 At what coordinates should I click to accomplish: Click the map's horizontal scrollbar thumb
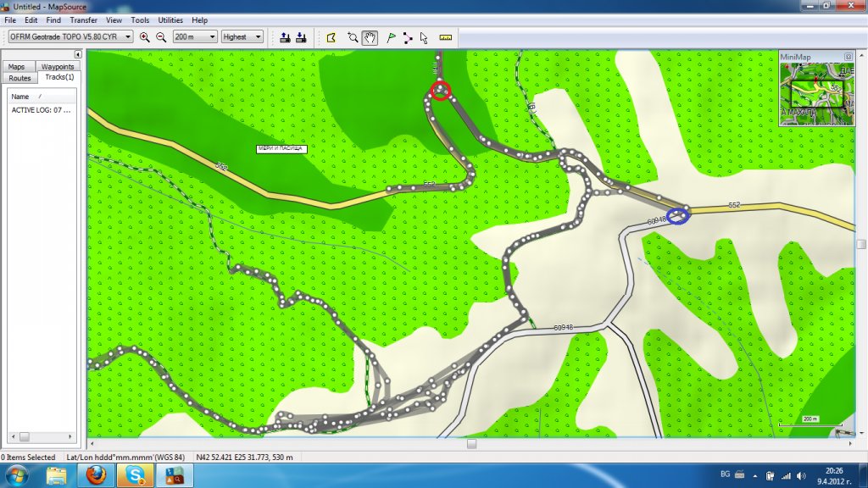tap(471, 444)
